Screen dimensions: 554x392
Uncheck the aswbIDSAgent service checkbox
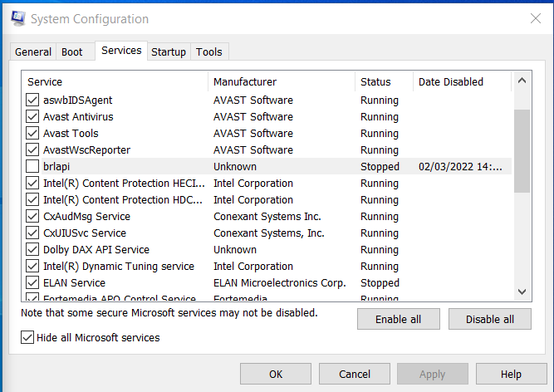coord(32,100)
